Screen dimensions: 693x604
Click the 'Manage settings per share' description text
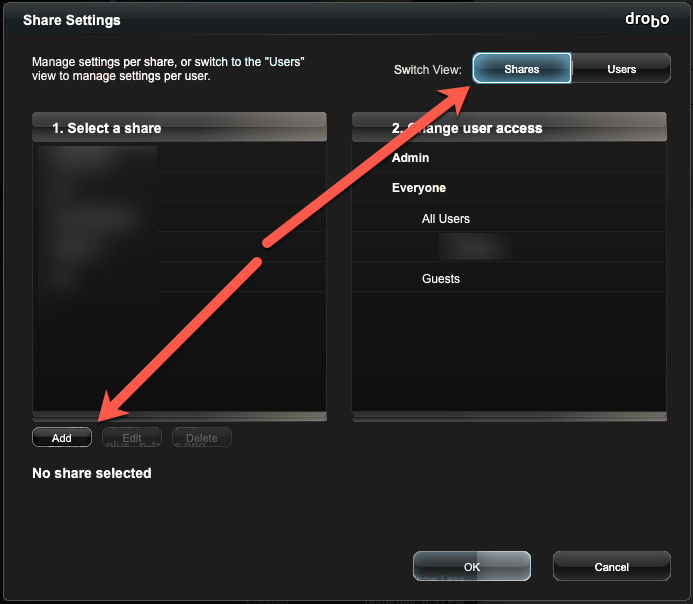(168, 68)
